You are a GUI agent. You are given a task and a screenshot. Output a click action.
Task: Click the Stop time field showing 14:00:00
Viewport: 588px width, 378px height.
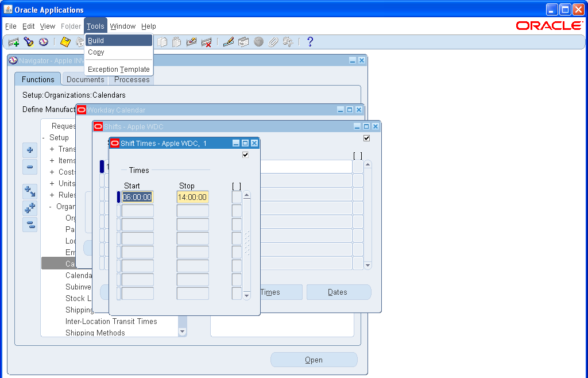coord(192,196)
